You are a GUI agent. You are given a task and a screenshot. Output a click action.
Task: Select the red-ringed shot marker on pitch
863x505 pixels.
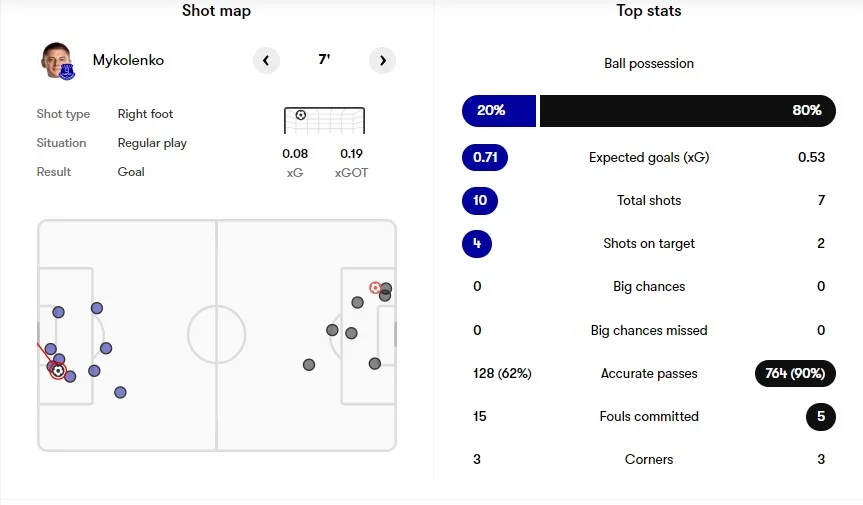[375, 288]
